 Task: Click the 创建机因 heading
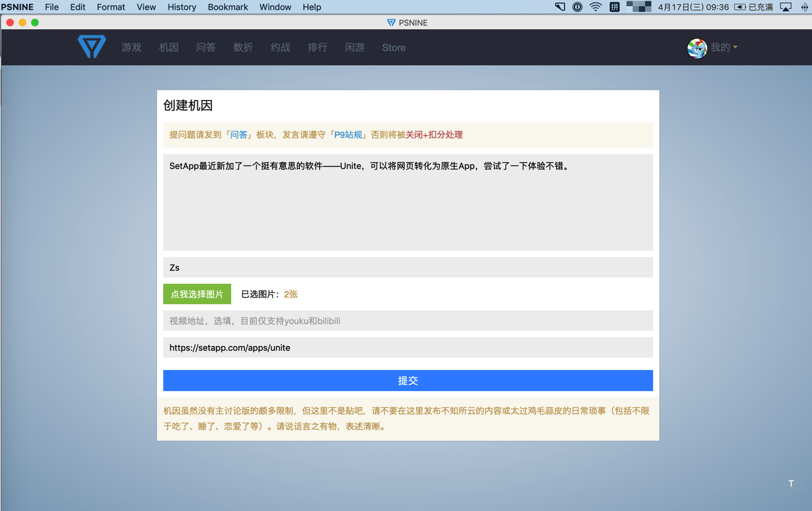click(188, 106)
